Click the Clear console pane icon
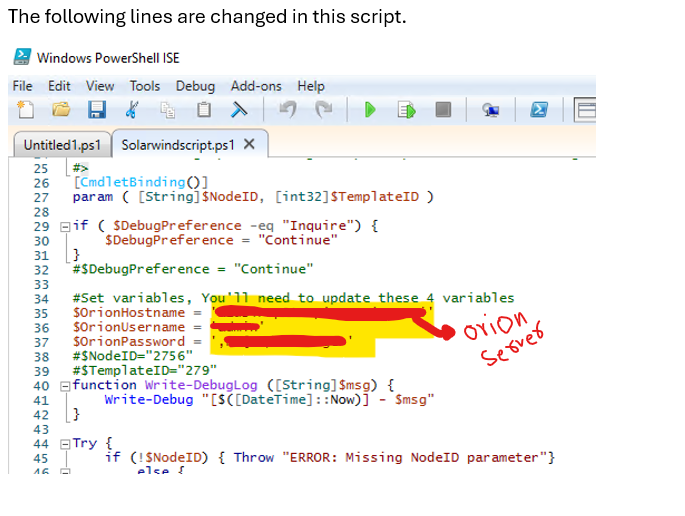685x516 pixels. pos(239,110)
